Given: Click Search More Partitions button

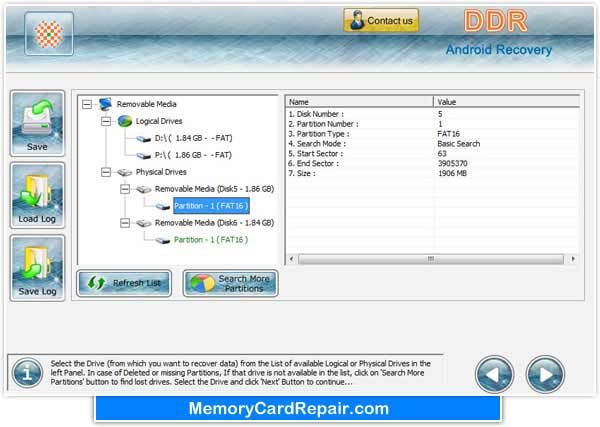Looking at the screenshot, I should [x=230, y=283].
